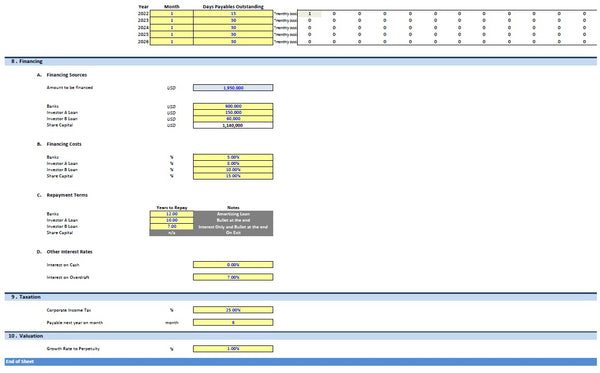Select the Investor A Loan USD amount cell
600x373 pixels.
[233, 112]
